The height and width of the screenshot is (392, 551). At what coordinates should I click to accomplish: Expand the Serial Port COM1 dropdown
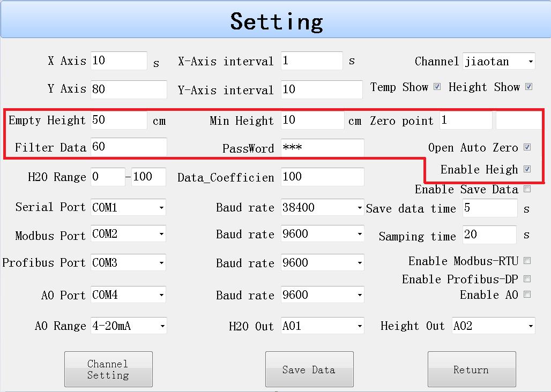(128, 207)
